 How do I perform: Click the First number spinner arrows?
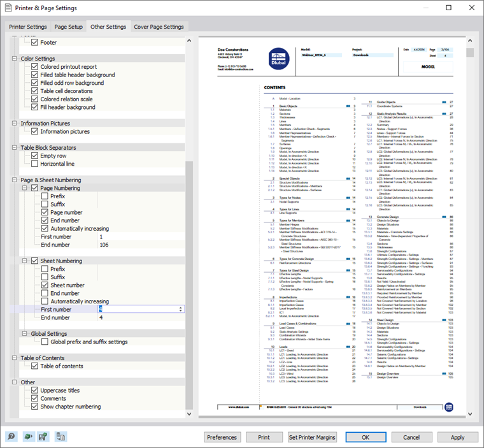point(181,309)
